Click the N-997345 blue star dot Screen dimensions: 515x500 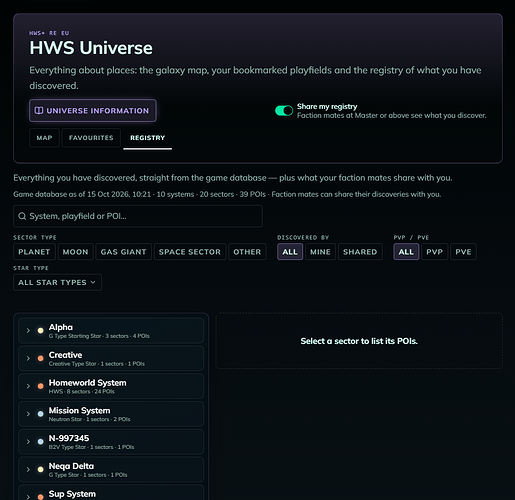(41, 442)
